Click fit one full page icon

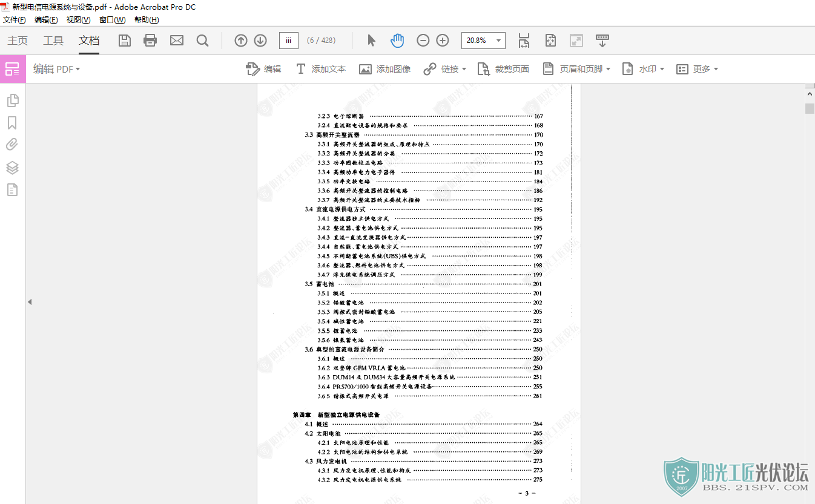pos(550,41)
